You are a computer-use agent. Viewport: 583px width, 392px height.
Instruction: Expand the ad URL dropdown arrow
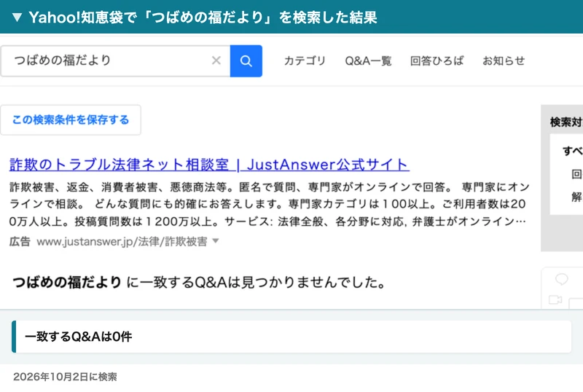click(215, 241)
